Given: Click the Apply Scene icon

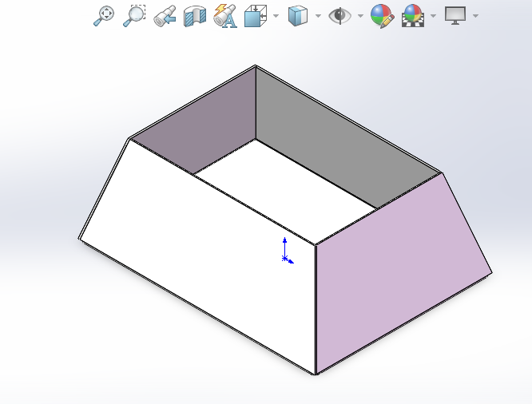Looking at the screenshot, I should point(413,16).
